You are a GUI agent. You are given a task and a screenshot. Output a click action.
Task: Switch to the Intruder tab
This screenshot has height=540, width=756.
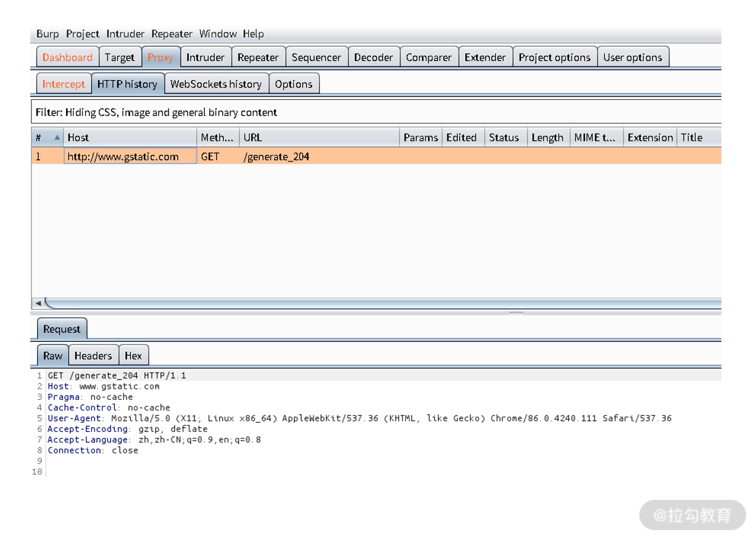tap(206, 57)
